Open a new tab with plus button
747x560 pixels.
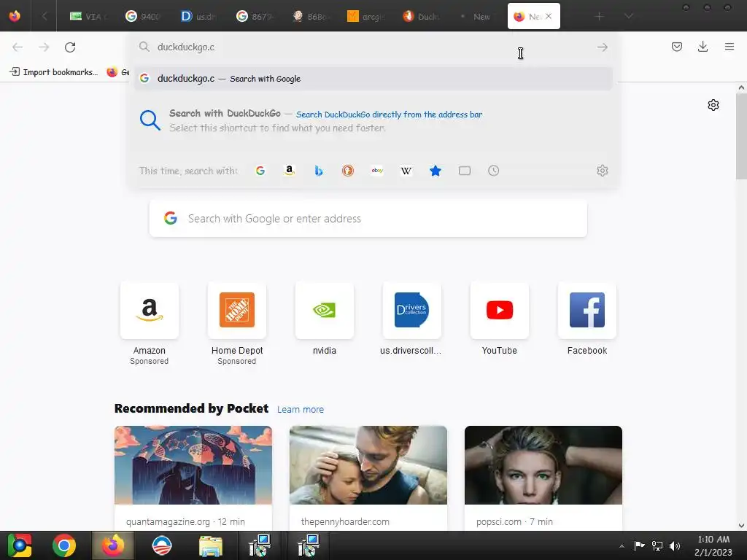(x=600, y=16)
